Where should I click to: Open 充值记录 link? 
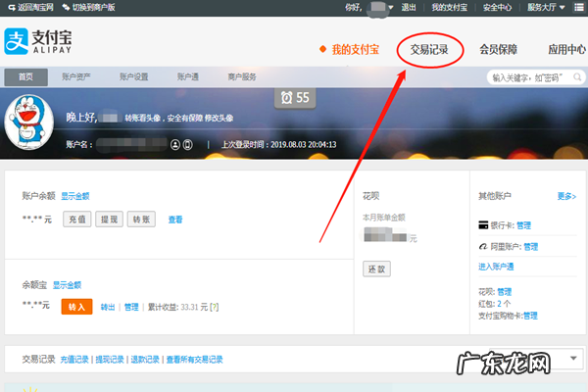(x=74, y=360)
